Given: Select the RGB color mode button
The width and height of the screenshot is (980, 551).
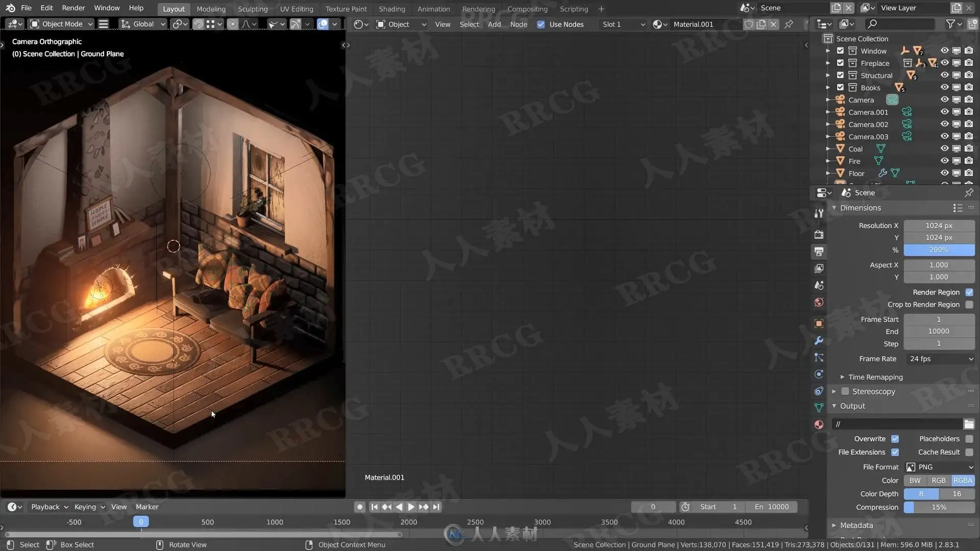Looking at the screenshot, I should (938, 480).
